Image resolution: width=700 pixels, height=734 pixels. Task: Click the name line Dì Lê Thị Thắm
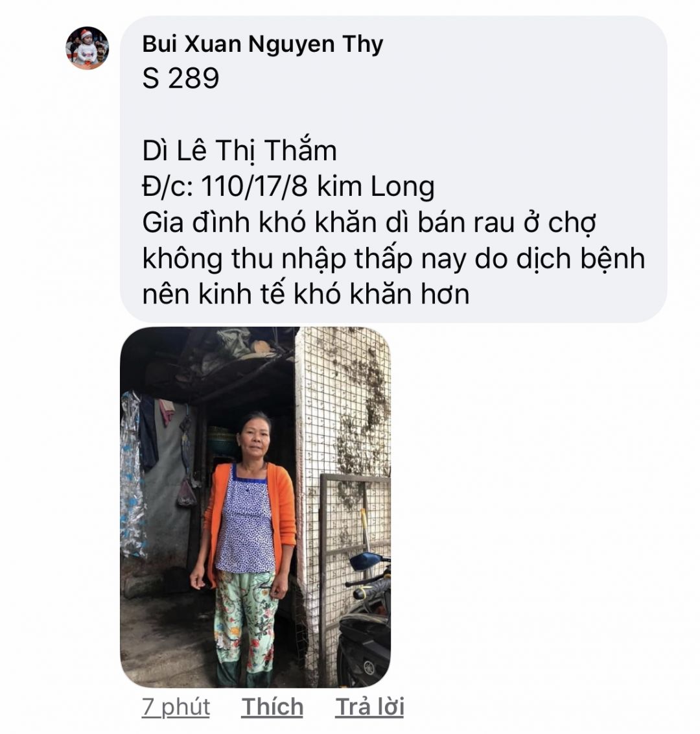[240, 150]
